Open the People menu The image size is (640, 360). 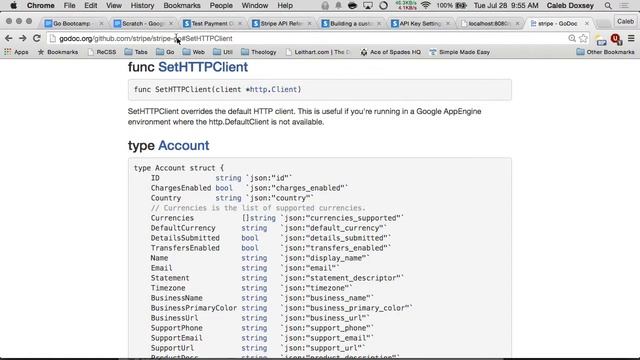pos(221,6)
